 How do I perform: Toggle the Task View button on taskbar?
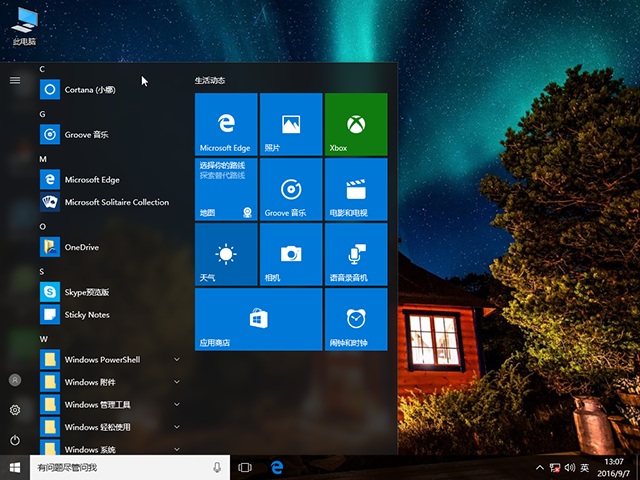point(245,467)
